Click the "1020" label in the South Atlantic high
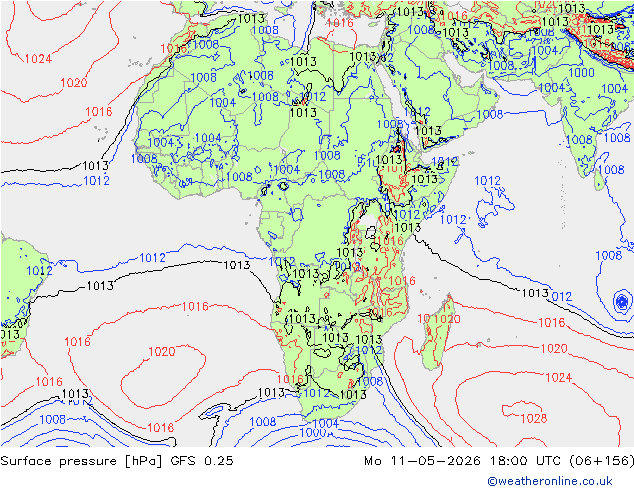 [162, 351]
